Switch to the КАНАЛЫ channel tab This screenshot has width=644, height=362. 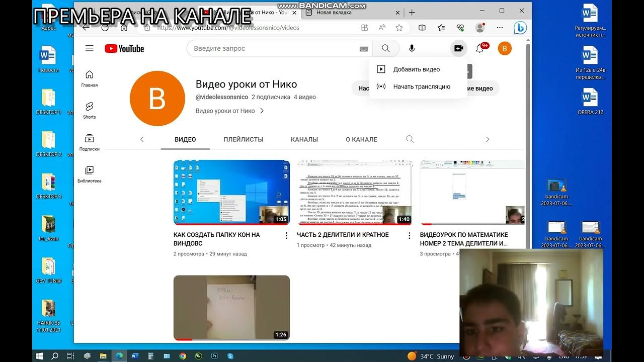click(x=304, y=139)
